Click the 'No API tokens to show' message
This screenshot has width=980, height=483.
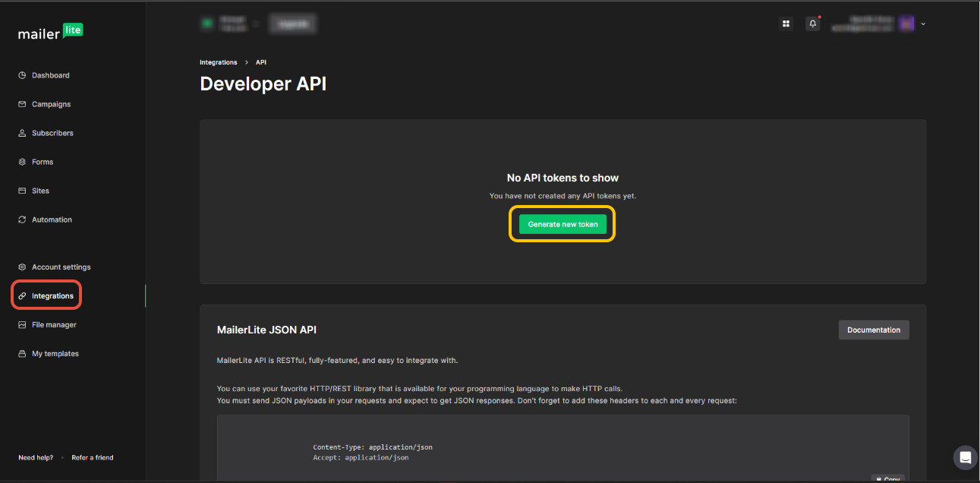pos(562,178)
